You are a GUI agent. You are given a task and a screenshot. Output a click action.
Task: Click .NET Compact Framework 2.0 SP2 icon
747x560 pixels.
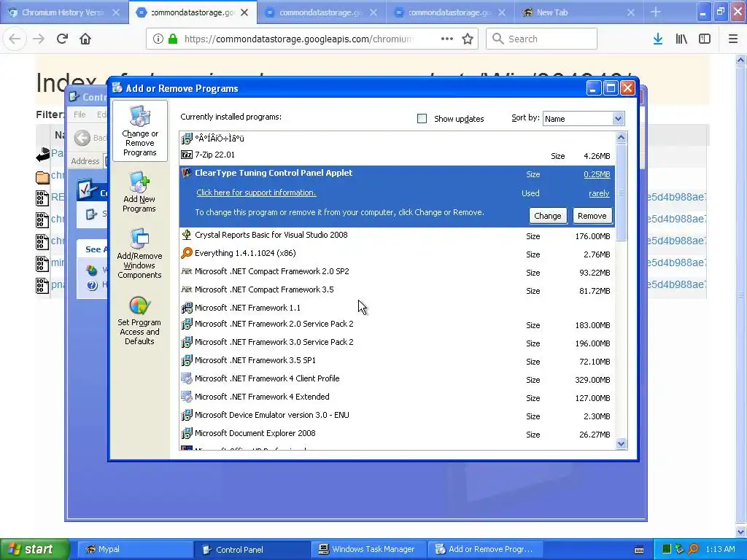tap(187, 271)
